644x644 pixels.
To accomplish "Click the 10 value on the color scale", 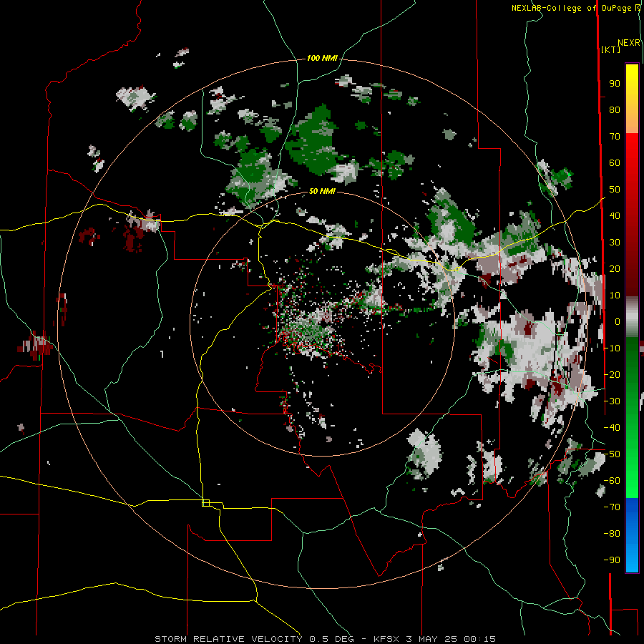I will (615, 296).
